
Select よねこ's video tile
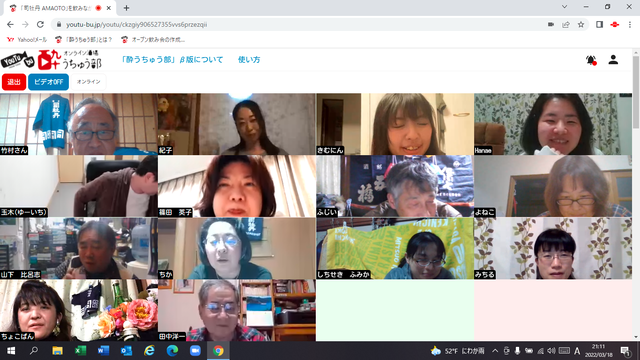[x=553, y=186]
